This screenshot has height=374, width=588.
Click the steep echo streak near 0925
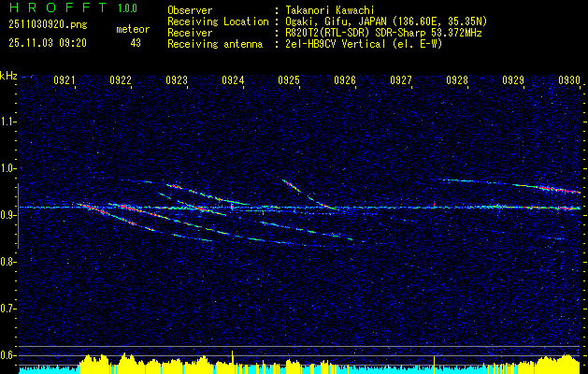click(292, 186)
